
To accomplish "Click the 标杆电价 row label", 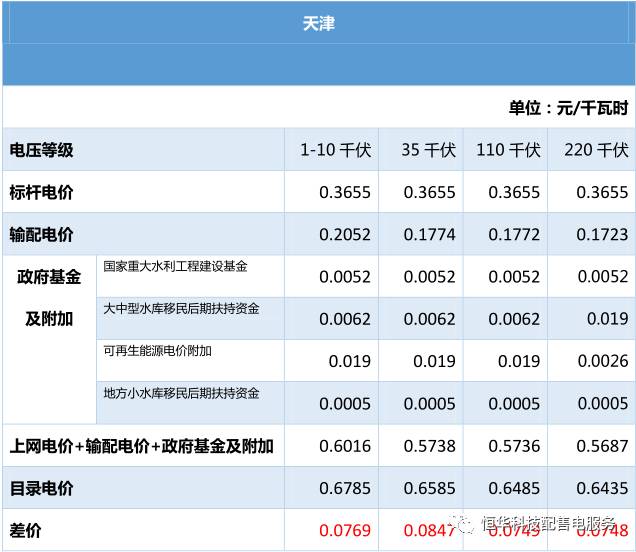I will click(41, 192).
